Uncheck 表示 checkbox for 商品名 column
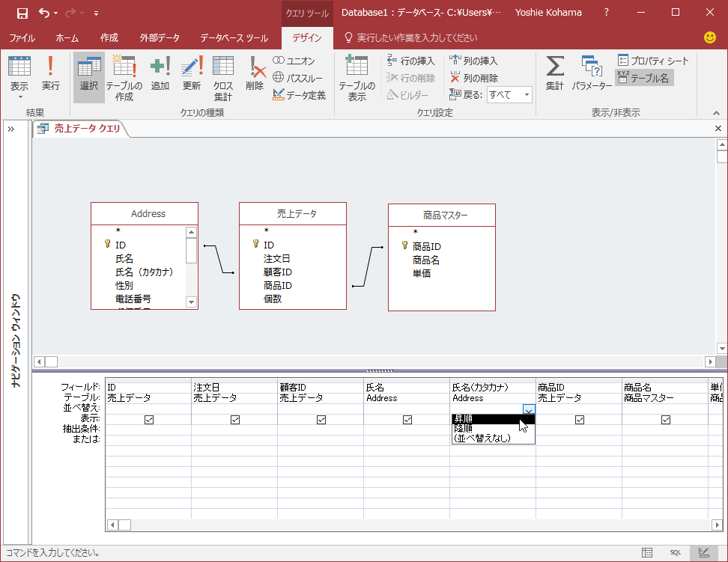Viewport: 728px width, 562px height. pos(666,420)
